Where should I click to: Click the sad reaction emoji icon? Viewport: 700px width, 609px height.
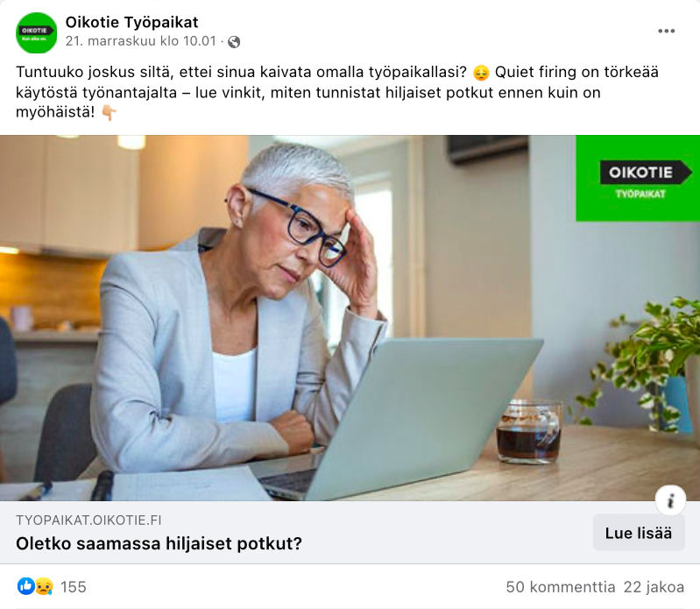44,586
